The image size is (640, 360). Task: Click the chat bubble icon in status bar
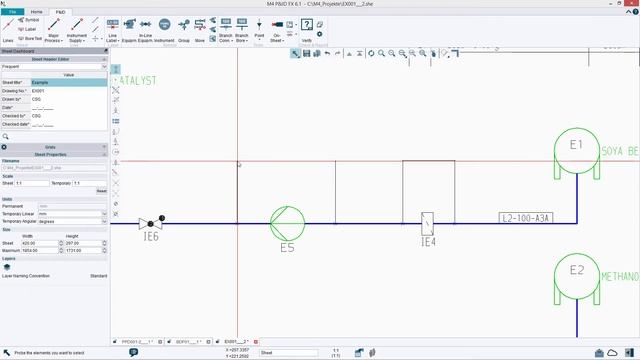tap(133, 352)
